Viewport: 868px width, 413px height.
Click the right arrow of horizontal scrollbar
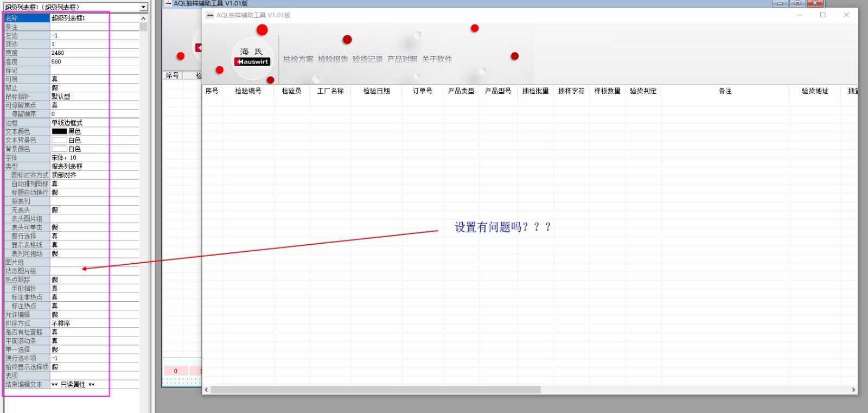tap(853, 390)
